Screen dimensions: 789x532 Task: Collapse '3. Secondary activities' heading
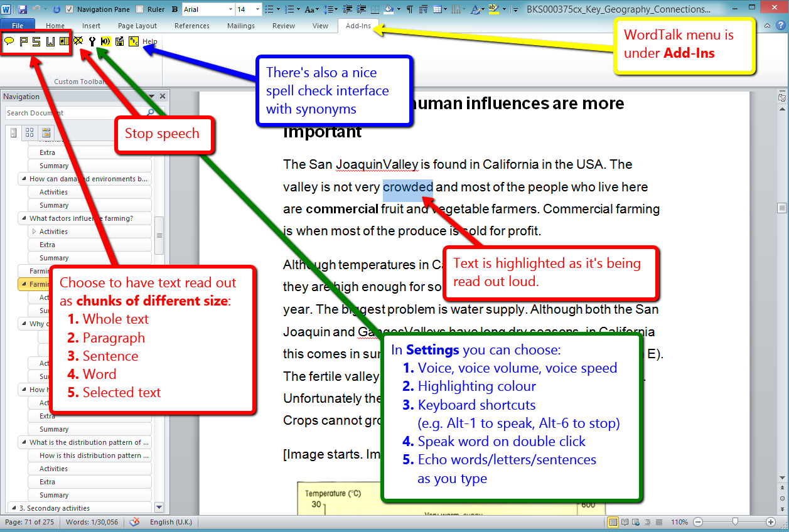[x=13, y=508]
